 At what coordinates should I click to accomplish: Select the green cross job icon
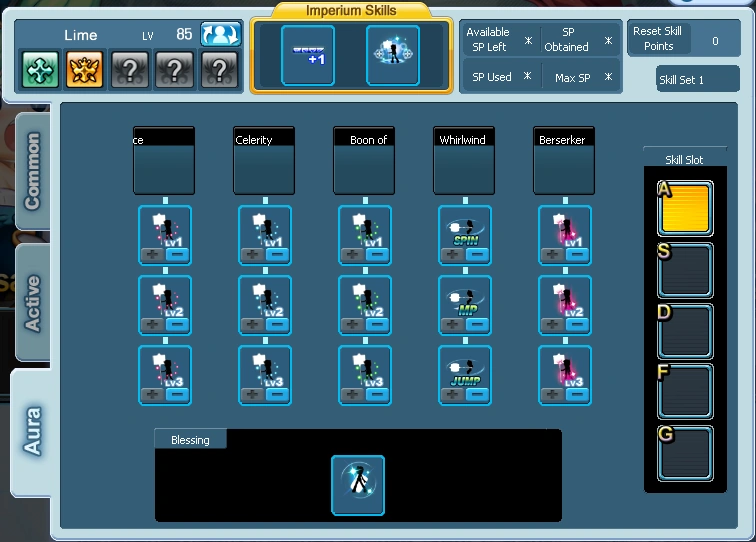pos(40,70)
